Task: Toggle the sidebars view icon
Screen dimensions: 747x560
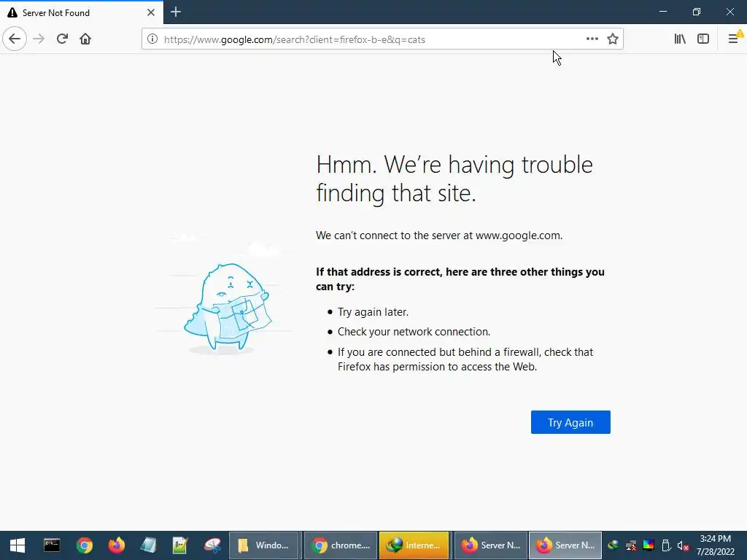Action: pos(703,39)
